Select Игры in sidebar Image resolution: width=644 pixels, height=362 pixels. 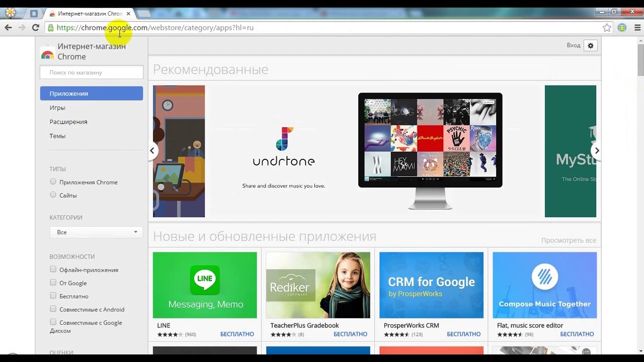point(57,108)
